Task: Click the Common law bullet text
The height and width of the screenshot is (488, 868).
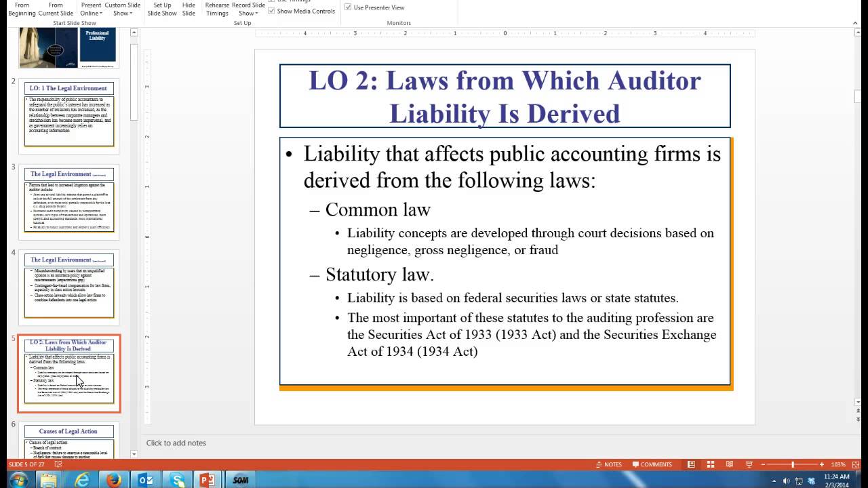Action: point(378,209)
